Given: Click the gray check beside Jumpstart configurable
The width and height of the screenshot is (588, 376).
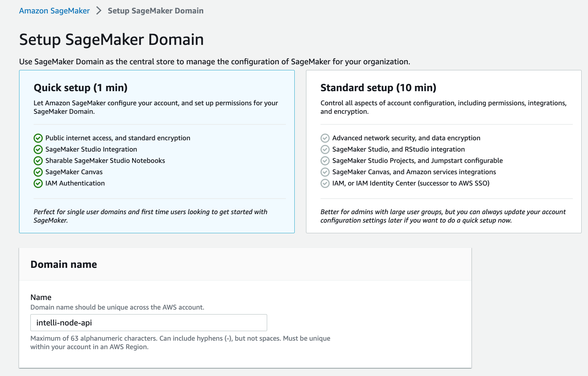Looking at the screenshot, I should (x=325, y=161).
